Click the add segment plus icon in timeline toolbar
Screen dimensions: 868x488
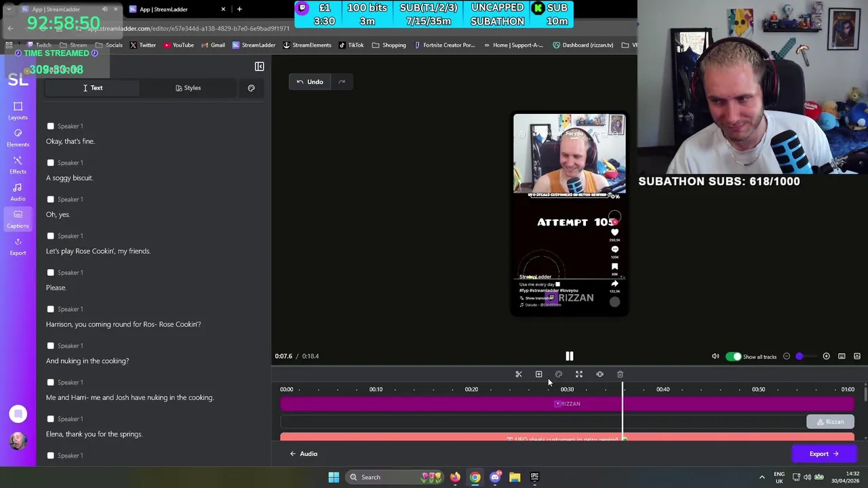[538, 374]
